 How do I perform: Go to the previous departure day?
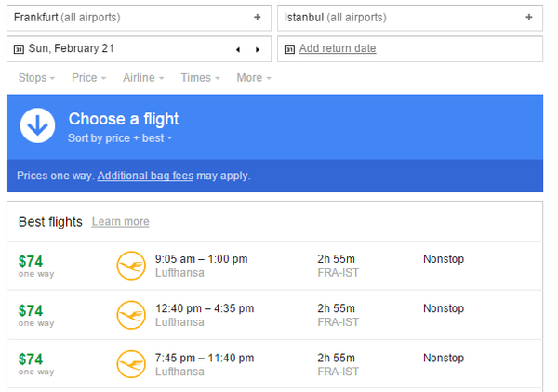[x=238, y=49]
